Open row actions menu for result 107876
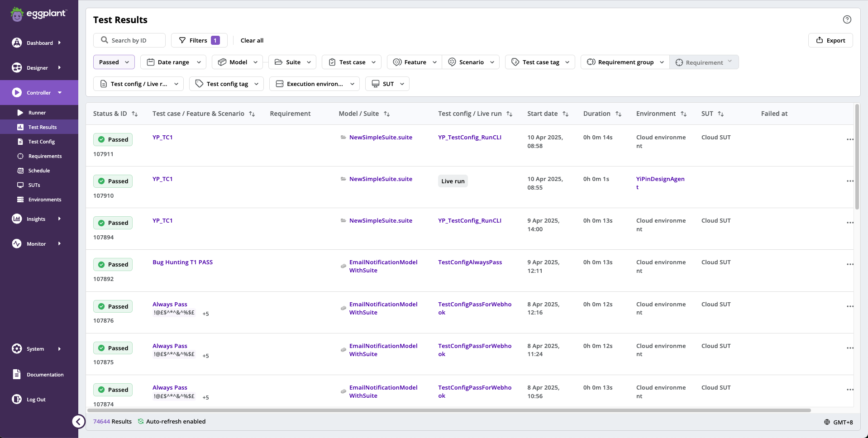The width and height of the screenshot is (868, 438). (850, 306)
